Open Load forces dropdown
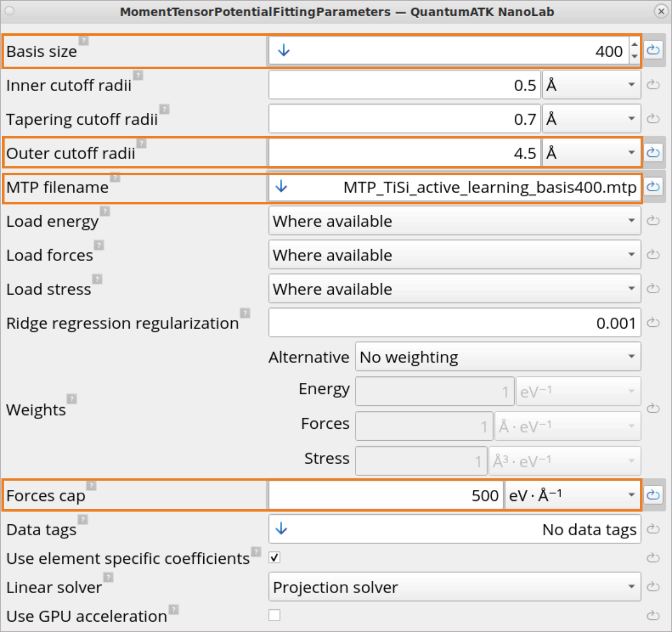Viewport: 672px width, 632px height. click(455, 255)
